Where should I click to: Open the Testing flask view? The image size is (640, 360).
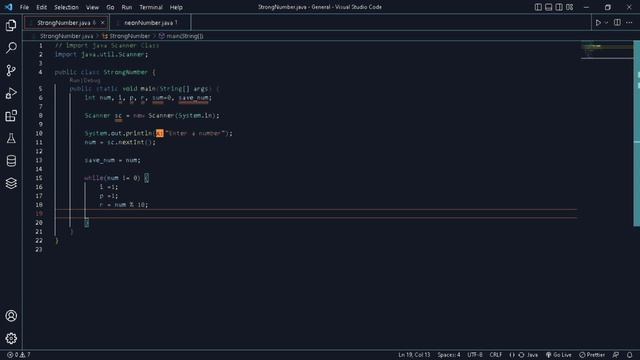[11, 138]
